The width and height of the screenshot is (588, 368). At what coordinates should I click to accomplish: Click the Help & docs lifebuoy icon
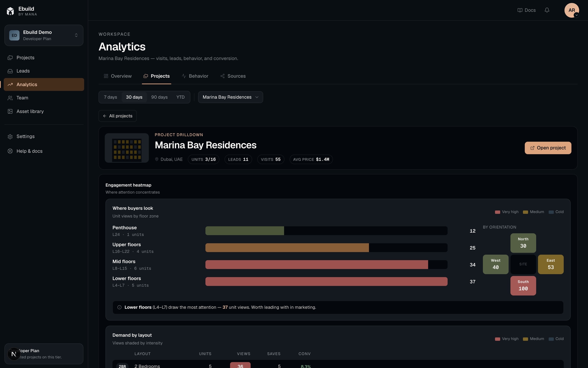(x=10, y=151)
